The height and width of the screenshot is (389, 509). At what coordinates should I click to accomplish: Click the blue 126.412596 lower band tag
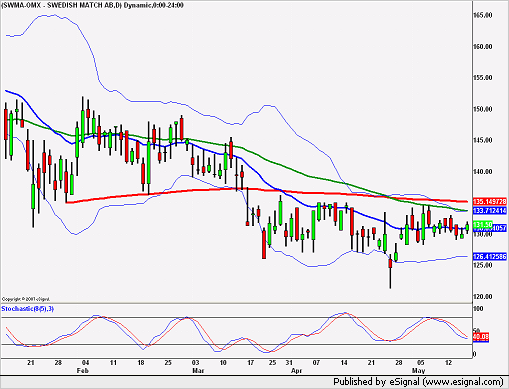(489, 257)
